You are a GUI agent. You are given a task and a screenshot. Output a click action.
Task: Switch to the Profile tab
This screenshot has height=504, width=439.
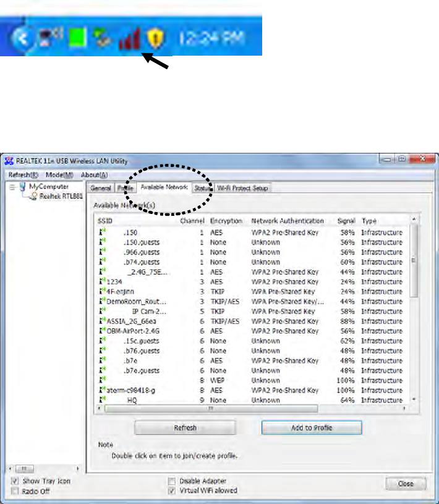126,188
